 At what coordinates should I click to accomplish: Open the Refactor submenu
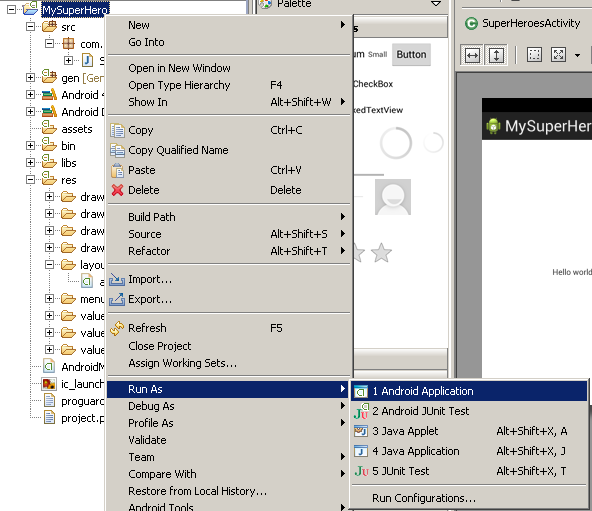click(x=229, y=251)
